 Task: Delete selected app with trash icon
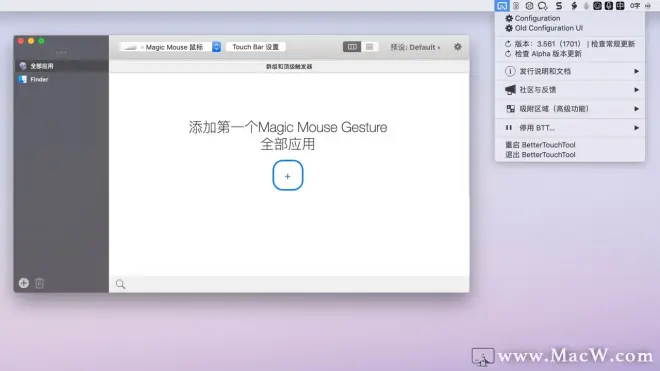pyautogui.click(x=40, y=283)
